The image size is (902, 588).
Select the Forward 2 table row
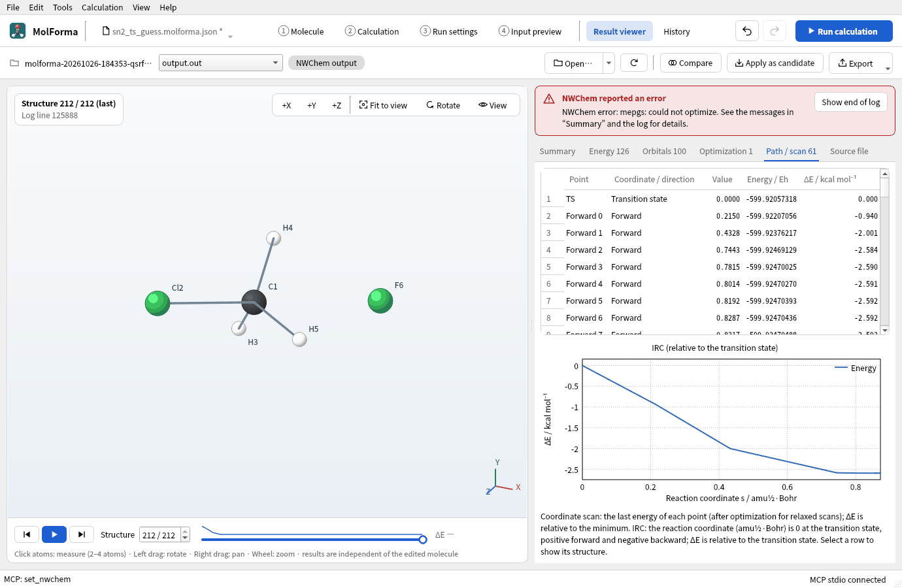[710, 250]
